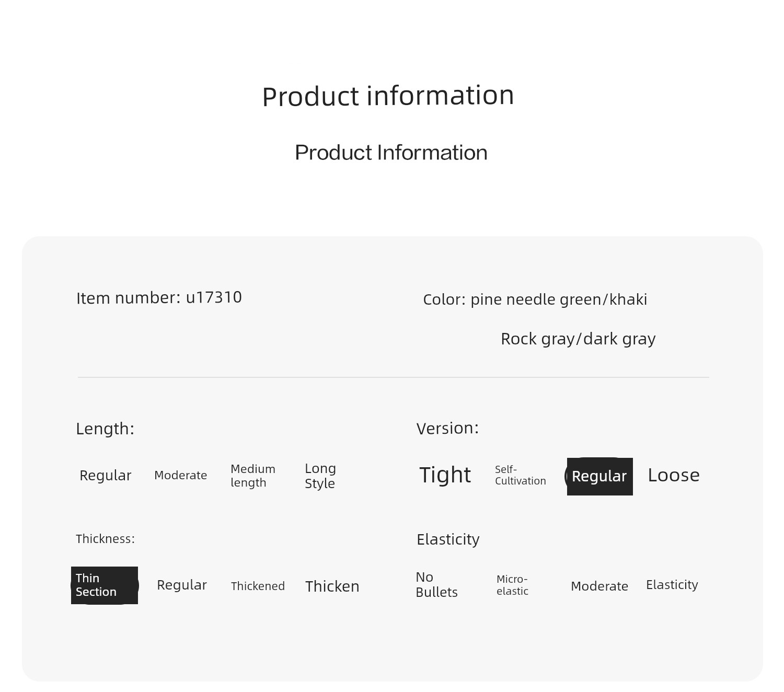Pick Moderate under Elasticity
This screenshot has width=784, height=692.
point(599,586)
